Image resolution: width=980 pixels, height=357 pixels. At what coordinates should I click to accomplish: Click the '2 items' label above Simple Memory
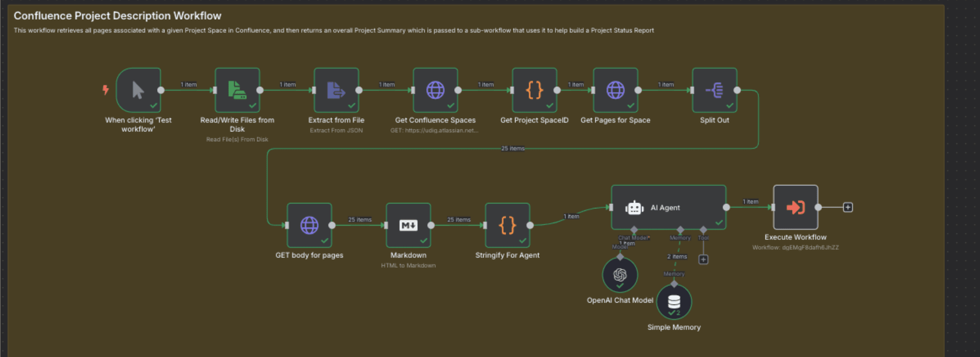click(677, 257)
